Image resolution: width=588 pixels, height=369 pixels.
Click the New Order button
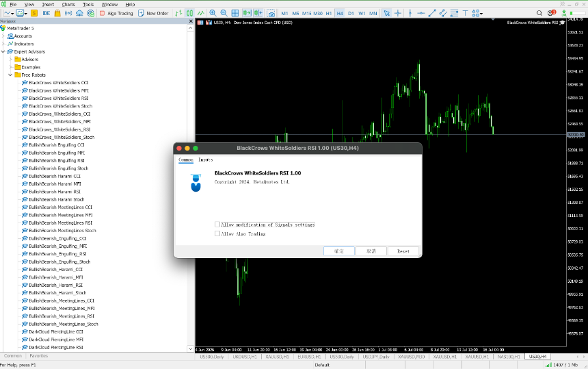tap(153, 13)
